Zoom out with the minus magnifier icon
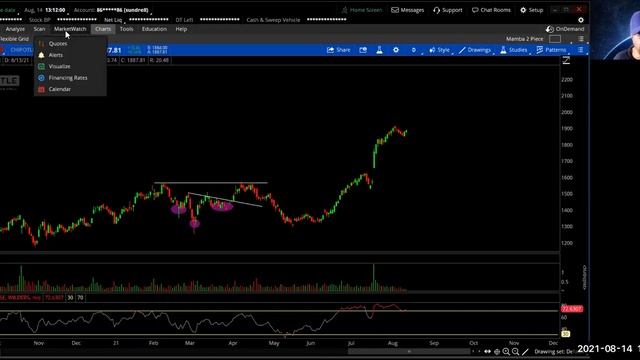 point(516,351)
